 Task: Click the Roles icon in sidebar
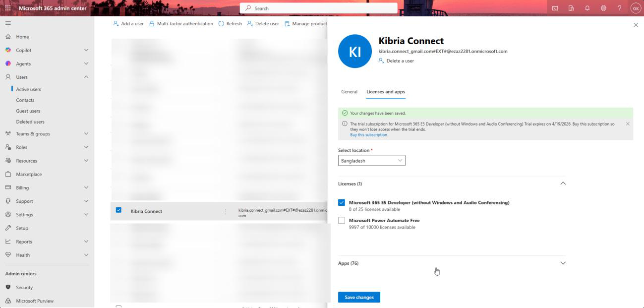coord(8,147)
